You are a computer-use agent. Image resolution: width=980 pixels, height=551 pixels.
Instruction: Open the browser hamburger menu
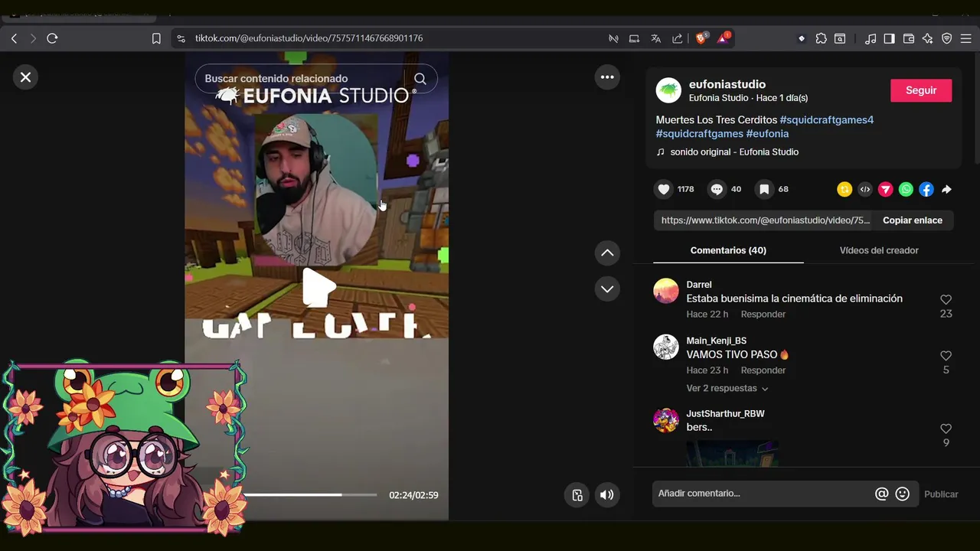(x=965, y=38)
